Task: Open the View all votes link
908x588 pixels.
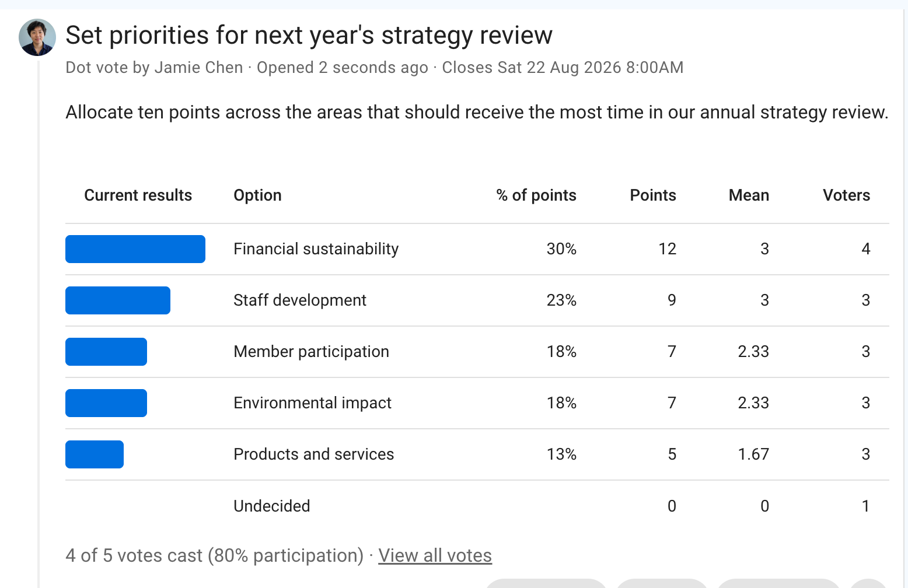Action: [435, 555]
